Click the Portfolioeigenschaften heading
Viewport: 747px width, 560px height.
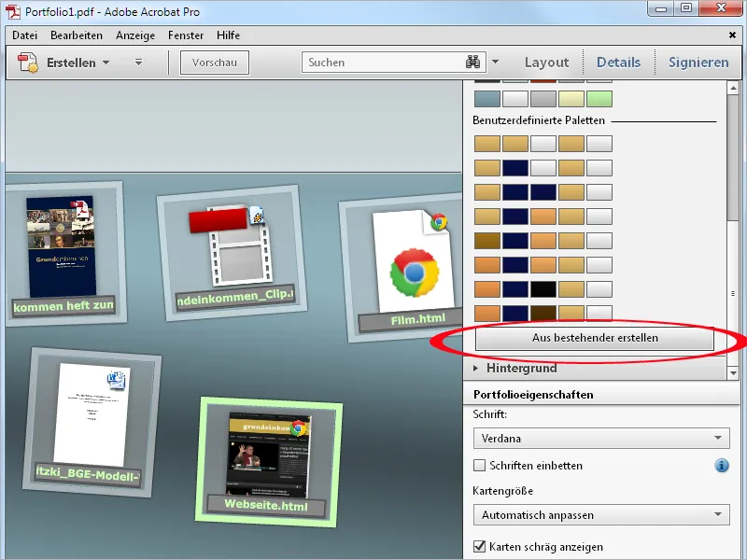click(533, 395)
